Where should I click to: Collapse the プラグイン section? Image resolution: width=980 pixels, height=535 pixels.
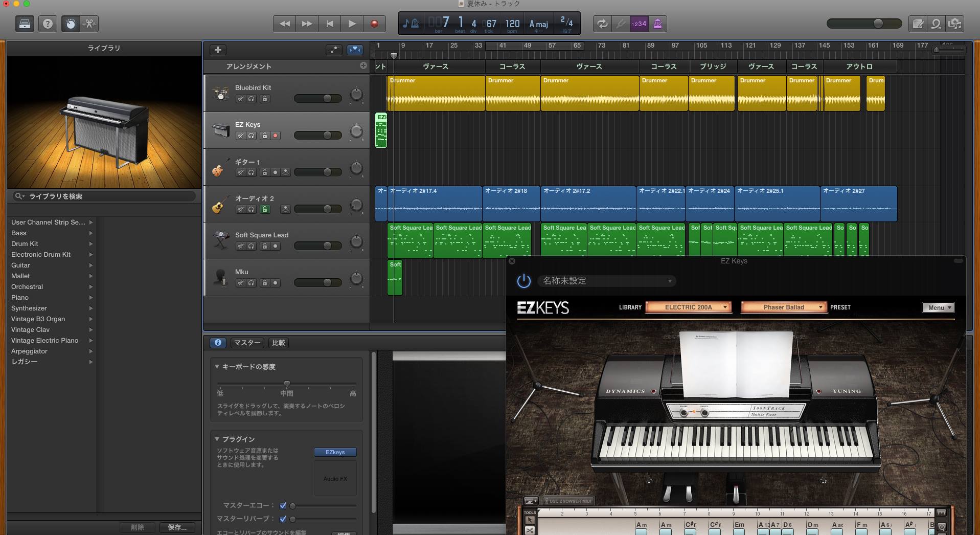tap(217, 439)
